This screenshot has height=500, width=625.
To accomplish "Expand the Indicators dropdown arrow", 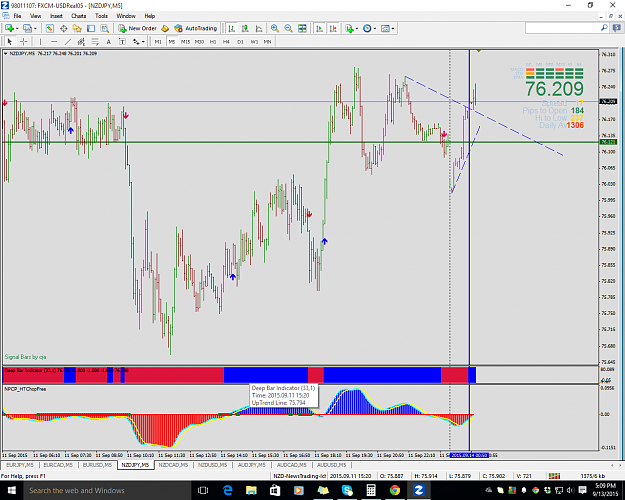I will tap(356, 28).
